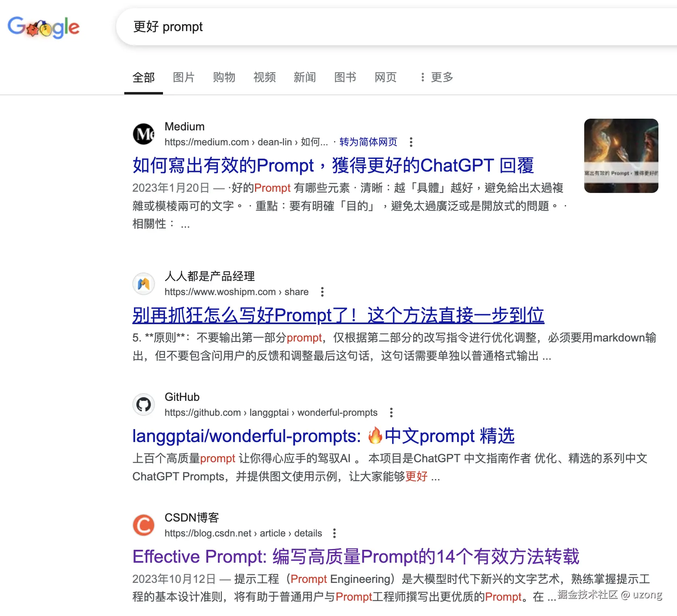677x616 pixels.
Task: Open the Medium site favicon
Action: [144, 134]
